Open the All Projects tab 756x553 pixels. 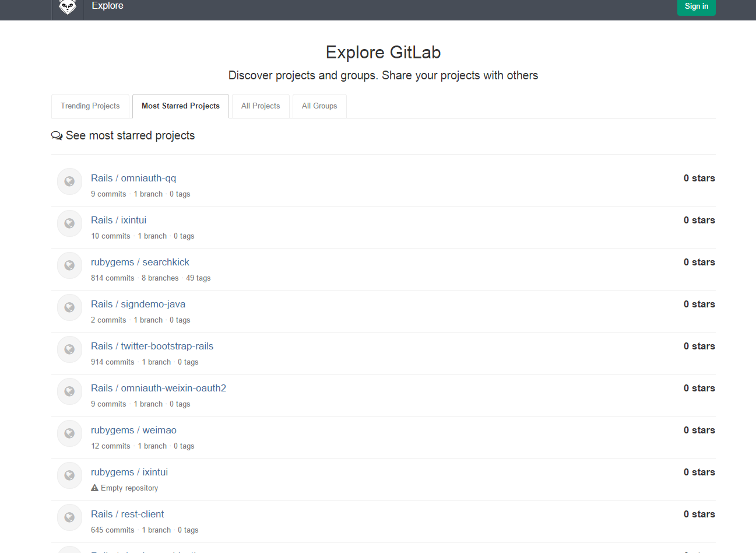pyautogui.click(x=261, y=106)
